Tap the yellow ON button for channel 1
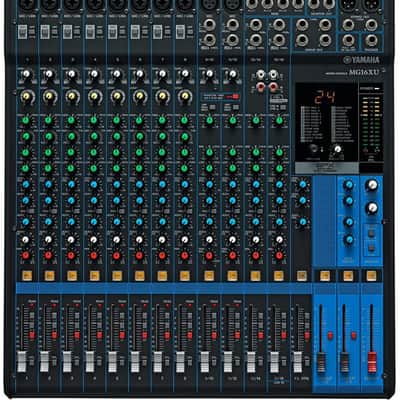Viewport: 400px width, 400px height. click(x=27, y=275)
